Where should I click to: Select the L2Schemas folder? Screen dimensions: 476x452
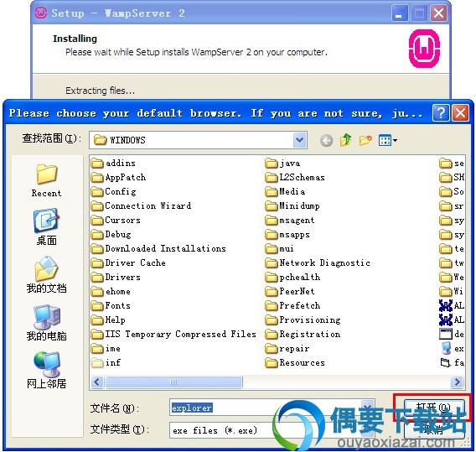pos(295,178)
